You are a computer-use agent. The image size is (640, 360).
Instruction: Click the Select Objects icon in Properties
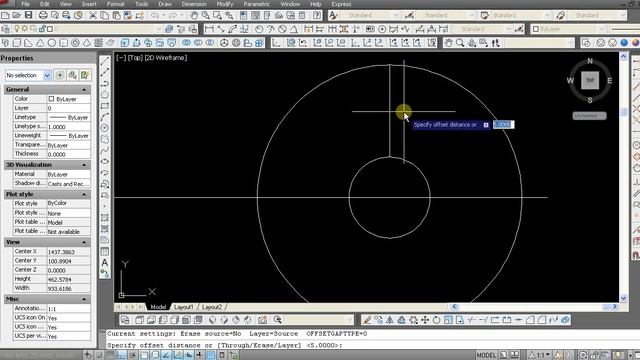72,75
